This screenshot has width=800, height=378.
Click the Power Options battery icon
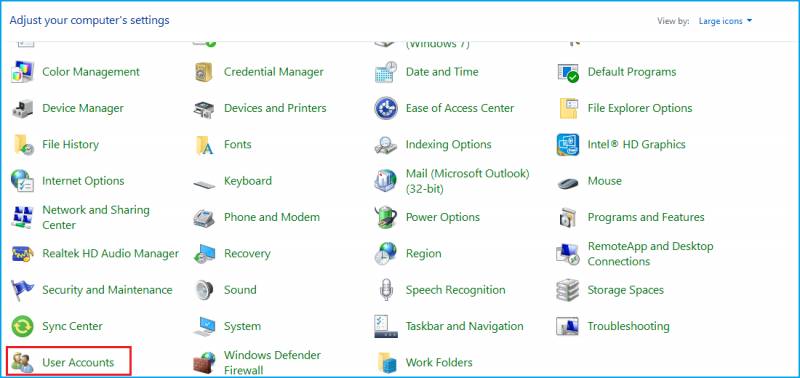[386, 217]
